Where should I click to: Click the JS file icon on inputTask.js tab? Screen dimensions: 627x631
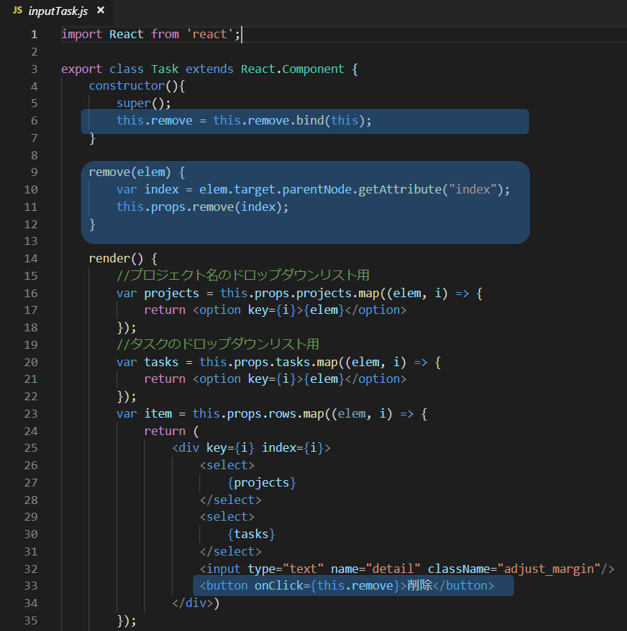click(17, 10)
